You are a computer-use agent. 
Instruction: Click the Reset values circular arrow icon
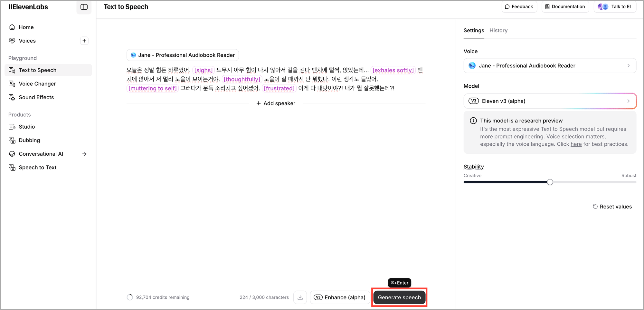pos(595,207)
